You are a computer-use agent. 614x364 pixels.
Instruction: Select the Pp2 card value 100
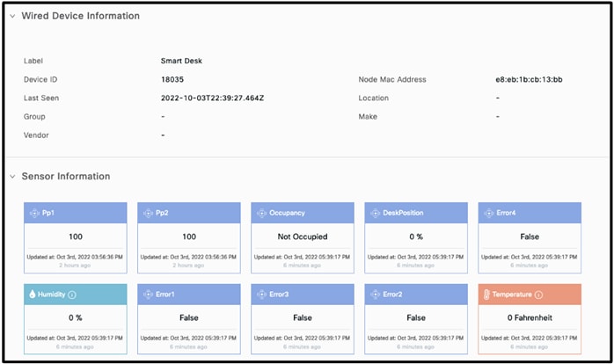tap(189, 237)
